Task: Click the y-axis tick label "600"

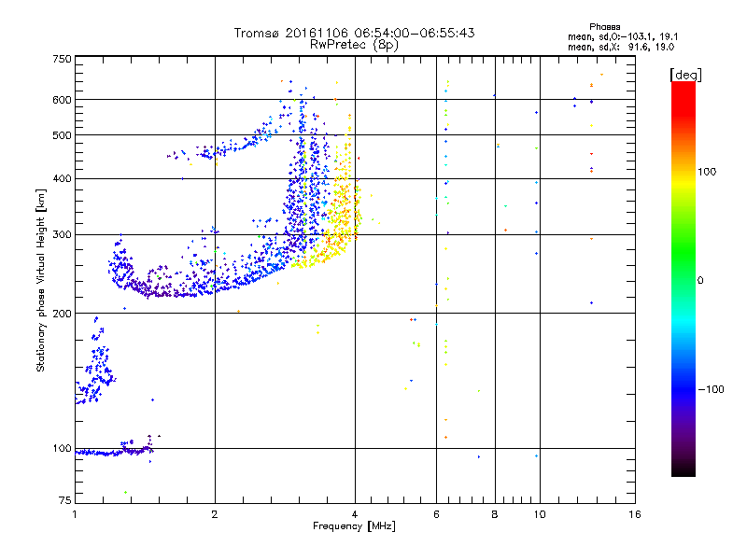Action: (x=62, y=100)
